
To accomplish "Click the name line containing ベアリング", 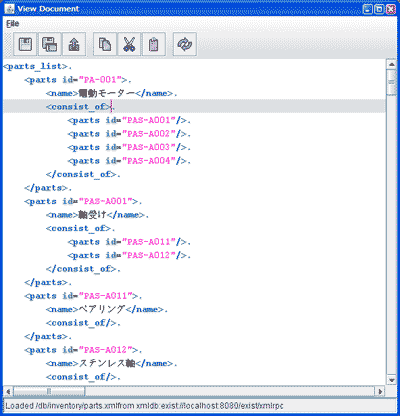I will point(106,309).
